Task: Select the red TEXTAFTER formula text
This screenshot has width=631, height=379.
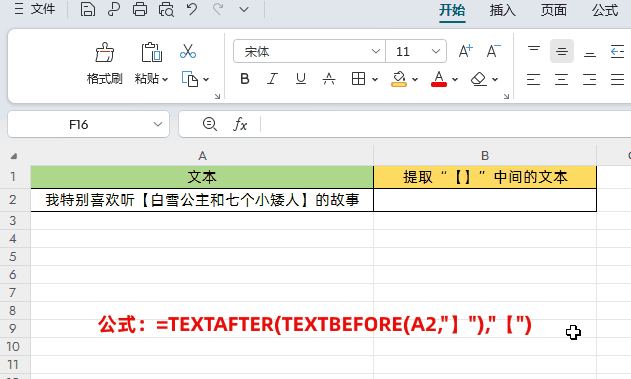Action: [316, 324]
